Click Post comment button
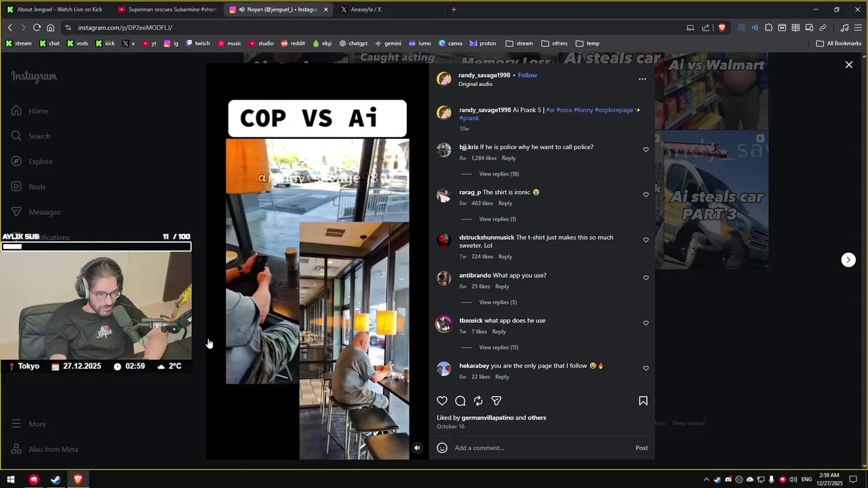 (642, 448)
